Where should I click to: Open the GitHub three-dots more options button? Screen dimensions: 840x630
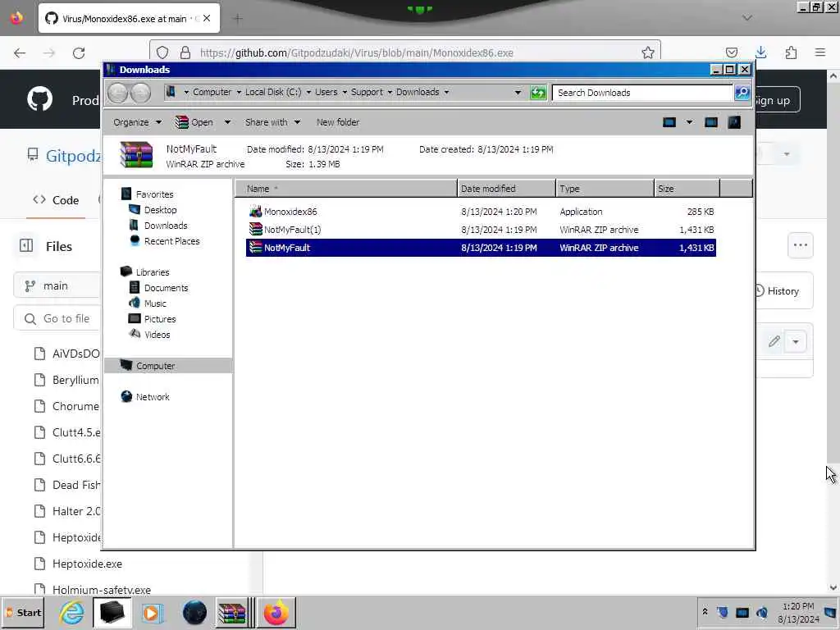pyautogui.click(x=801, y=245)
